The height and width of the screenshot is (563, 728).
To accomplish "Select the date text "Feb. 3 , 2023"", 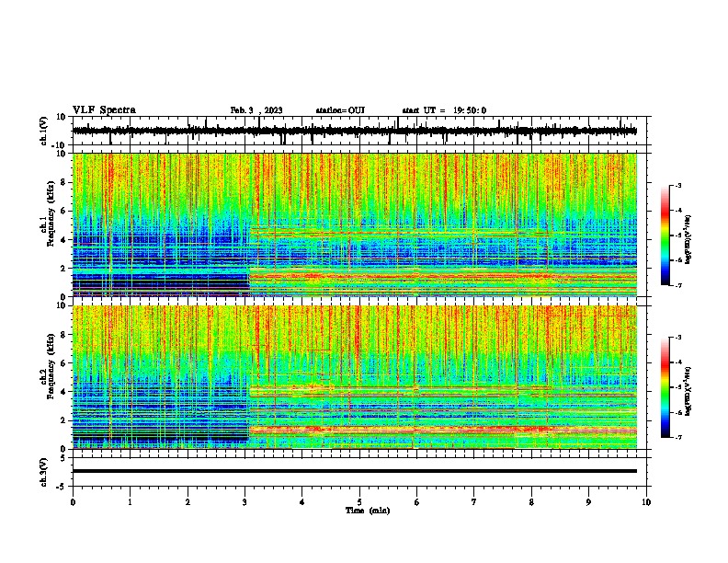I will coord(256,110).
